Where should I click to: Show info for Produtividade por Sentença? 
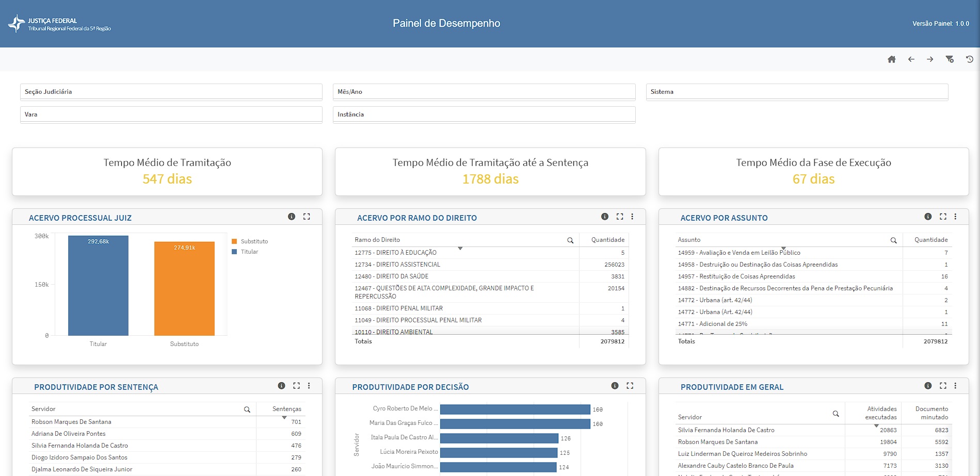pos(281,386)
